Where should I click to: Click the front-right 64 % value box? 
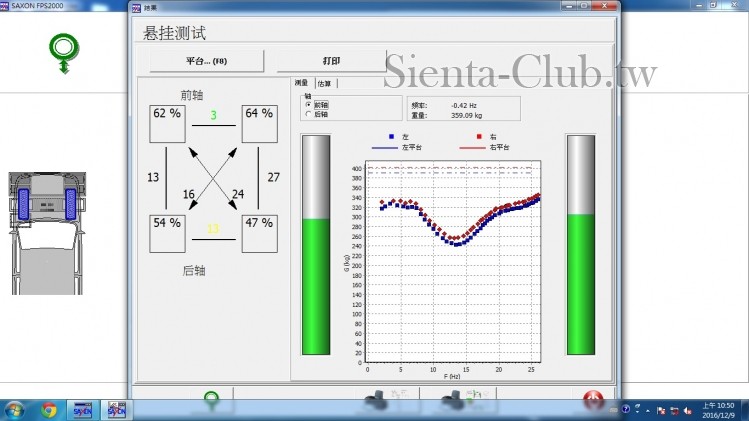click(x=259, y=123)
